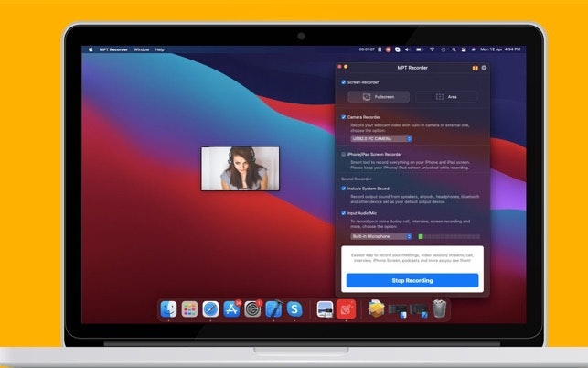The width and height of the screenshot is (588, 368).
Task: Open the MPT Recorder app menu
Action: pyautogui.click(x=113, y=49)
